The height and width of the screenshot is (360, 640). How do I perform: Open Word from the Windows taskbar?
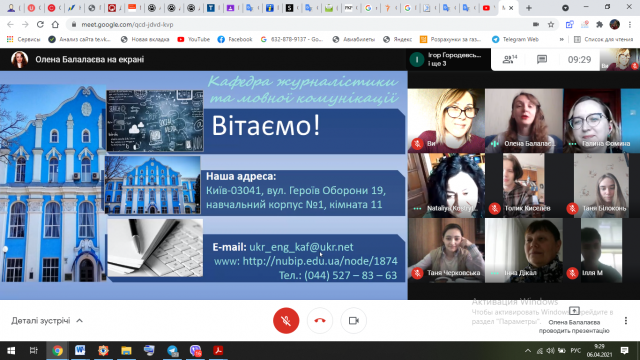tap(80, 351)
